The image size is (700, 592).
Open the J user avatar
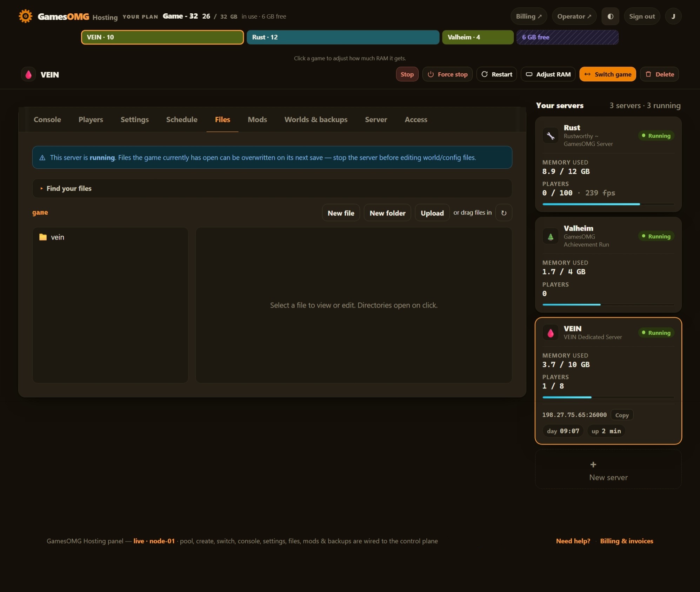click(673, 16)
